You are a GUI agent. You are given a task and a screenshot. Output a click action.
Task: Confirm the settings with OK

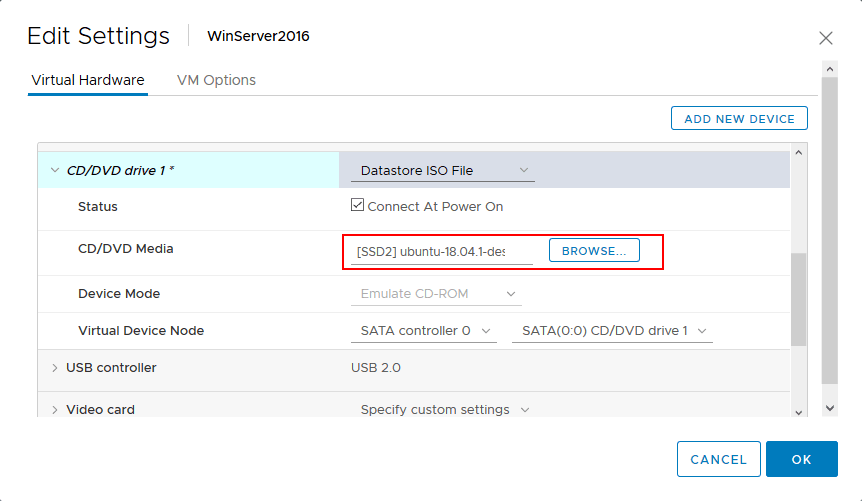click(801, 459)
